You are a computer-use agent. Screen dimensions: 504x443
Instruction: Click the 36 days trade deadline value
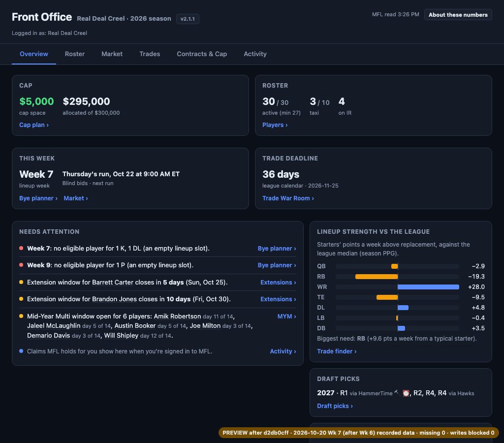281,174
